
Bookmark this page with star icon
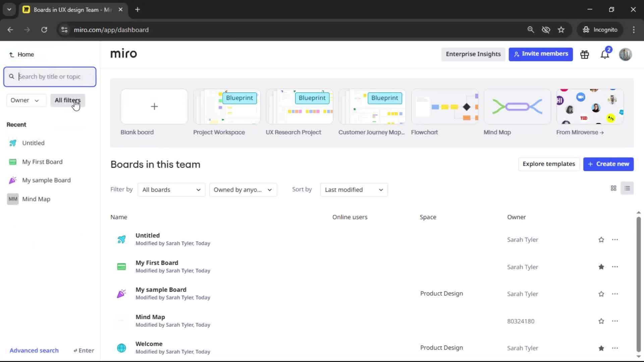click(x=561, y=29)
